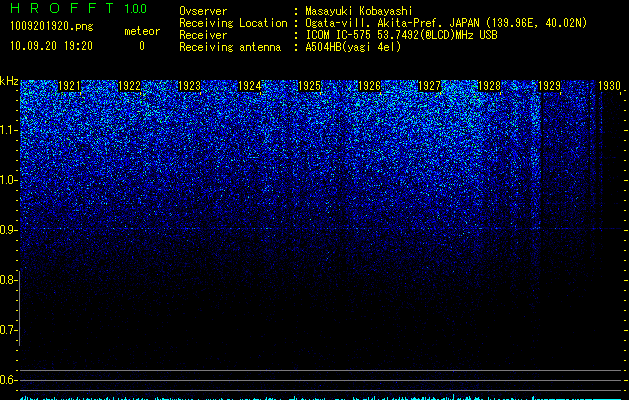Viewport: 629px width, 400px height.
Task: Click the 0.8 kHz axis label
Action: (x=7, y=280)
